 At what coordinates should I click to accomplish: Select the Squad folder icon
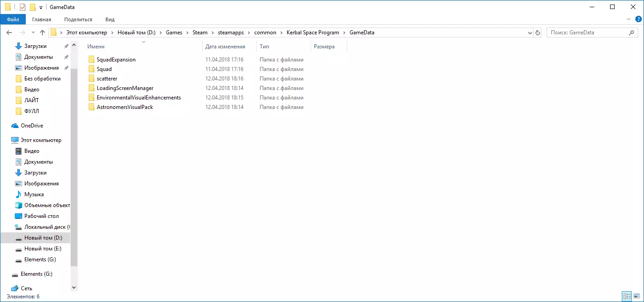91,69
